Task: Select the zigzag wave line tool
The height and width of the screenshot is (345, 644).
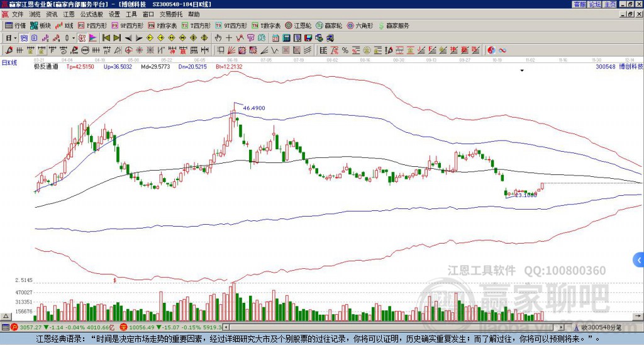Action: (274, 50)
